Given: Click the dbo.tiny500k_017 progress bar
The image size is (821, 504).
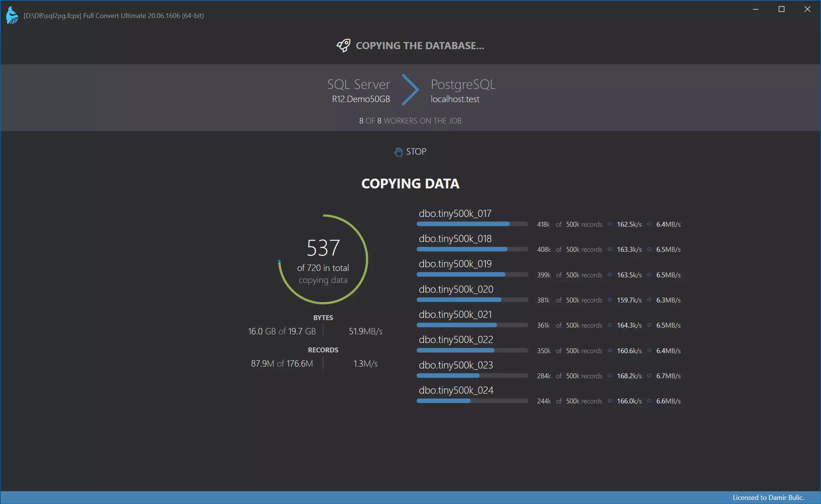Looking at the screenshot, I should tap(472, 224).
